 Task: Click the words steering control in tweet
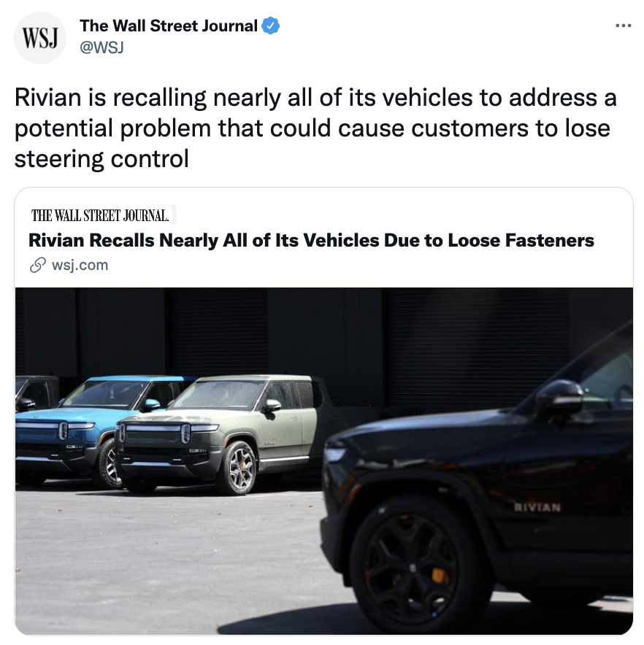[x=101, y=159]
